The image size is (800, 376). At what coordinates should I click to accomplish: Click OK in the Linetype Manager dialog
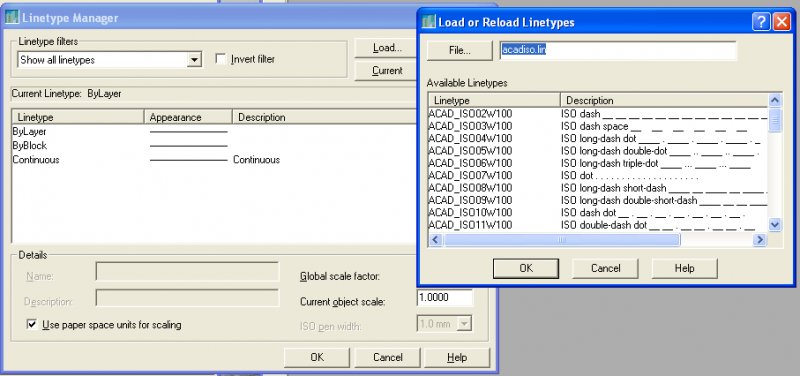click(317, 358)
